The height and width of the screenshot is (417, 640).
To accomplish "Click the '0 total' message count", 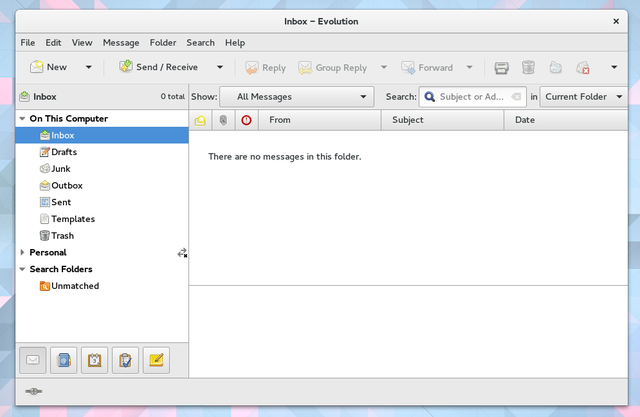I will [173, 97].
